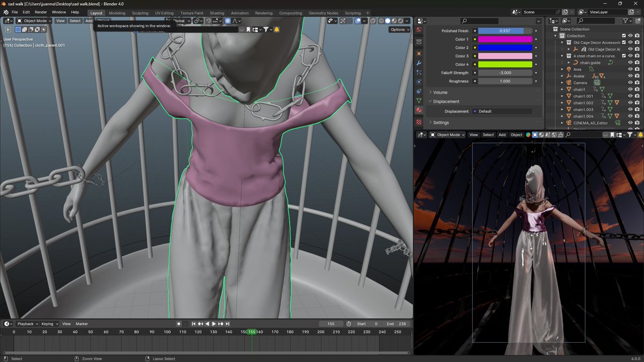Expand the Avatar tree item
644x362 pixels.
562,76
